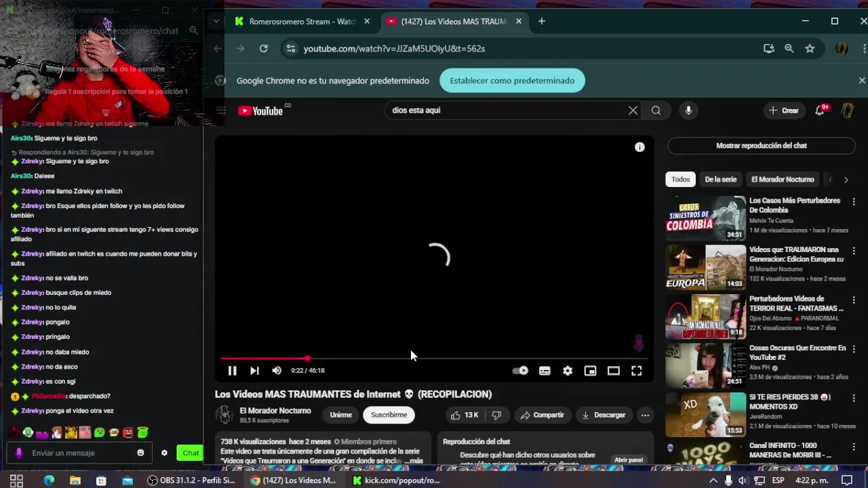Dislike the video
Image resolution: width=868 pixels, height=488 pixels.
[496, 415]
